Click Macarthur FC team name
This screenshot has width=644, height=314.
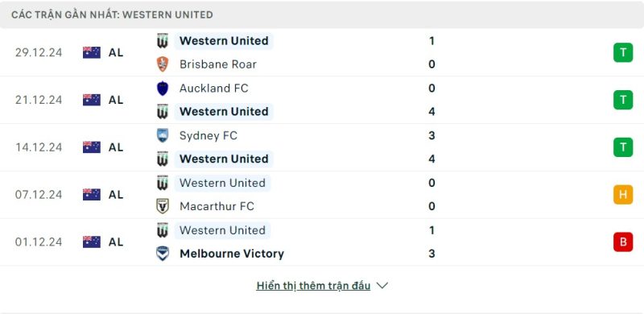[217, 206]
